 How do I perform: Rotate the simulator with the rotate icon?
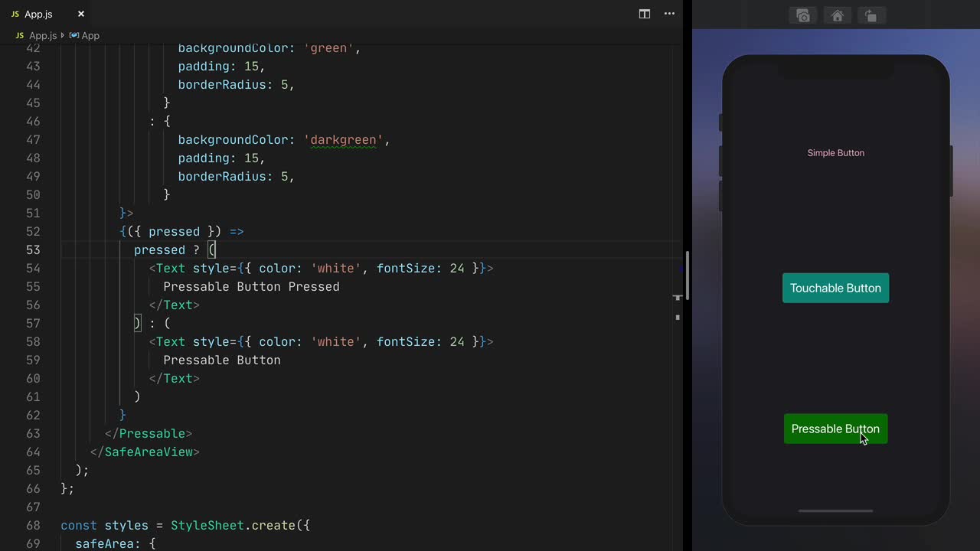pos(871,15)
